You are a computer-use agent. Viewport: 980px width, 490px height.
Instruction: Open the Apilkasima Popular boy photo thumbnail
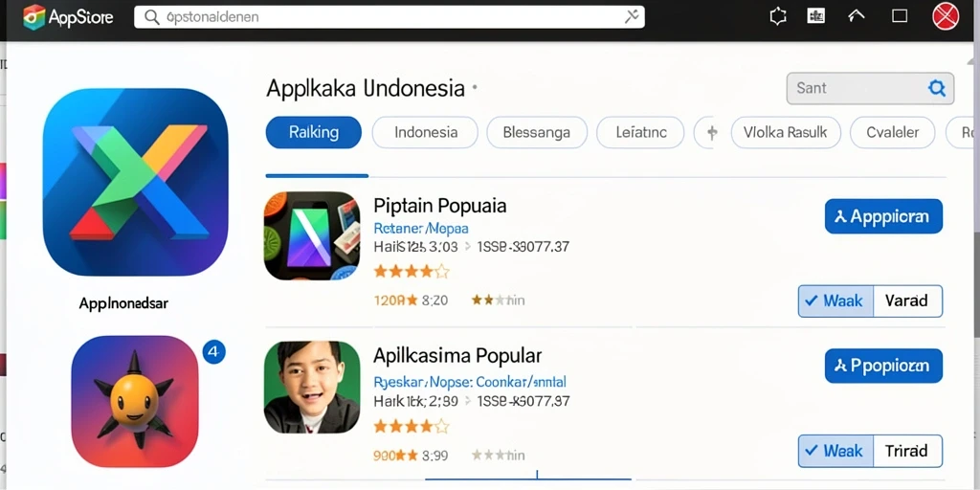tap(312, 388)
